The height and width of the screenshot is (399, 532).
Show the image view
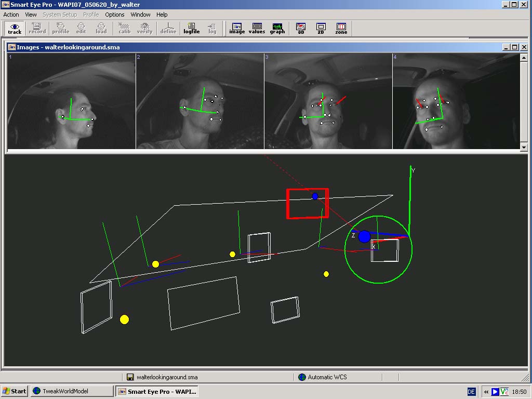237,28
